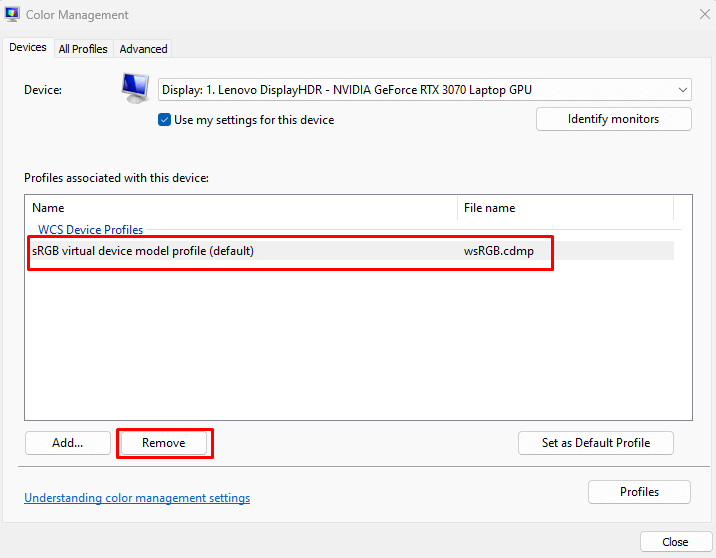Toggle 'Use my settings for this device'
Screen dimensions: 716x558
point(165,120)
